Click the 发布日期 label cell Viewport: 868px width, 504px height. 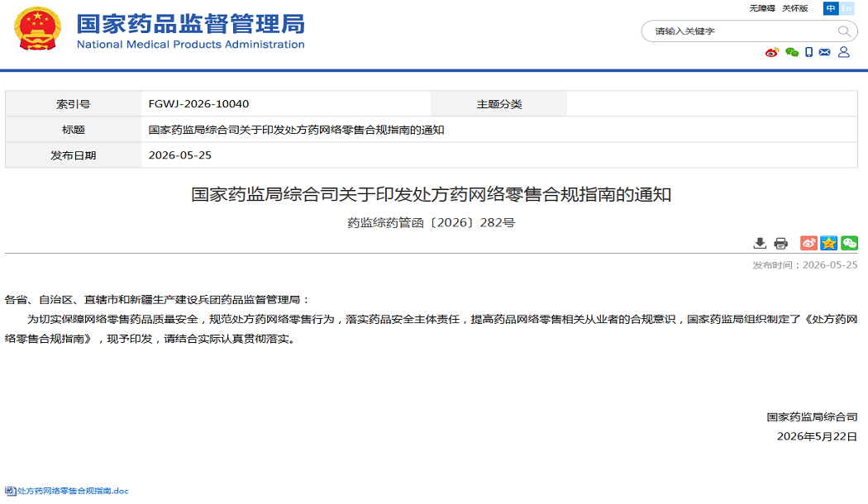pyautogui.click(x=73, y=155)
